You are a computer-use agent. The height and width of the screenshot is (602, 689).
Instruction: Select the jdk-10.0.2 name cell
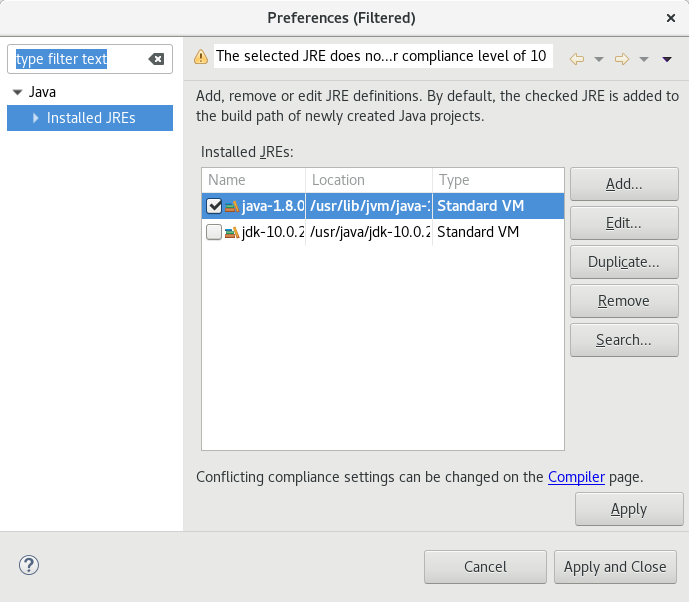pos(273,232)
